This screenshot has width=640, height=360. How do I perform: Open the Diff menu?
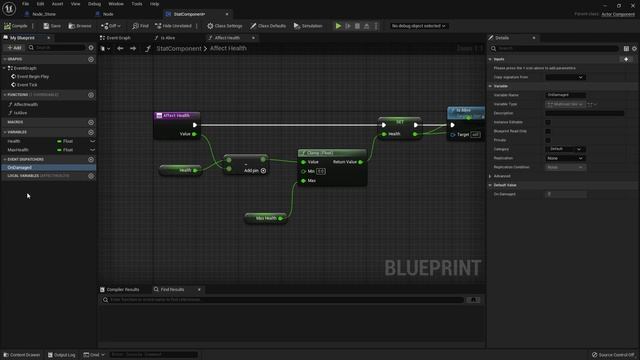tap(111, 26)
